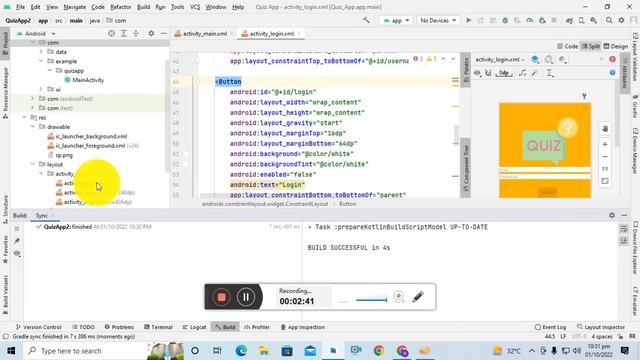640x360 pixels.
Task: Click the QUIZ layout preview
Action: (x=545, y=150)
